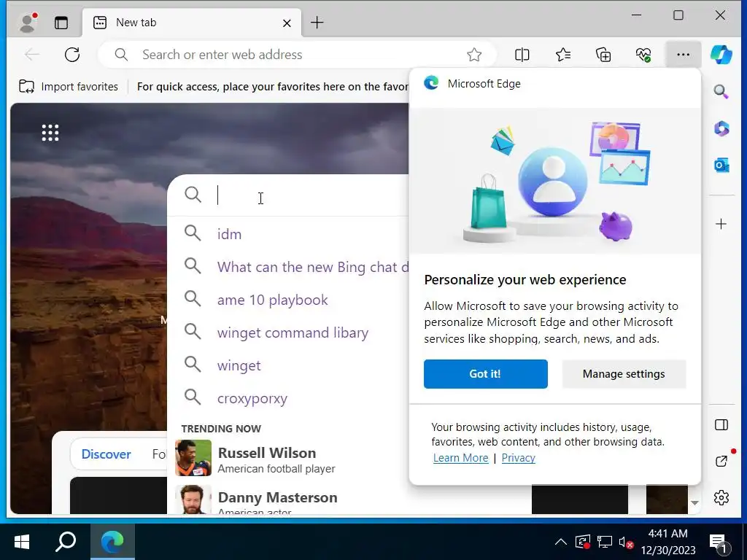Click the Got it! button
747x560 pixels.
[x=485, y=374]
